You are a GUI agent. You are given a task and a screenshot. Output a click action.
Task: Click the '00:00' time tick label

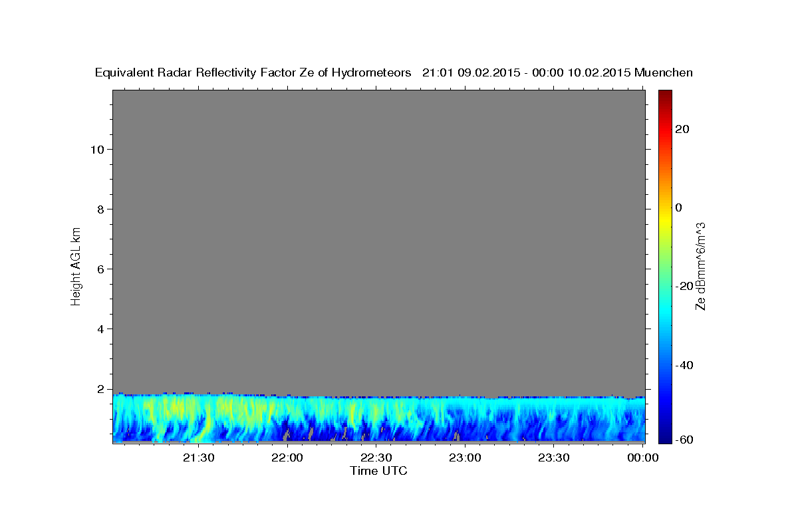pyautogui.click(x=642, y=458)
